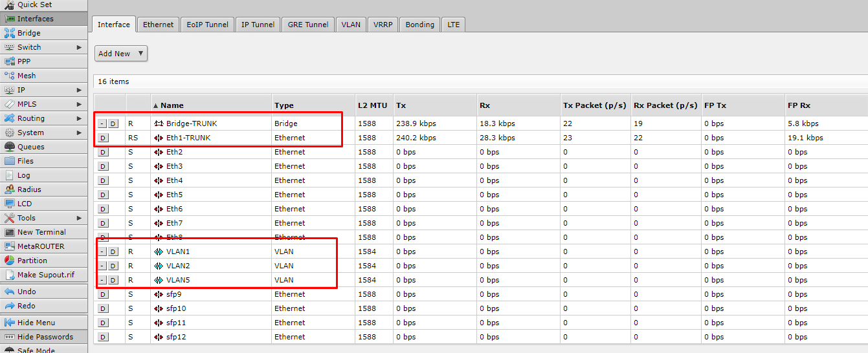Disable Eth2 using its D button
This screenshot has height=353, width=868.
tap(103, 152)
